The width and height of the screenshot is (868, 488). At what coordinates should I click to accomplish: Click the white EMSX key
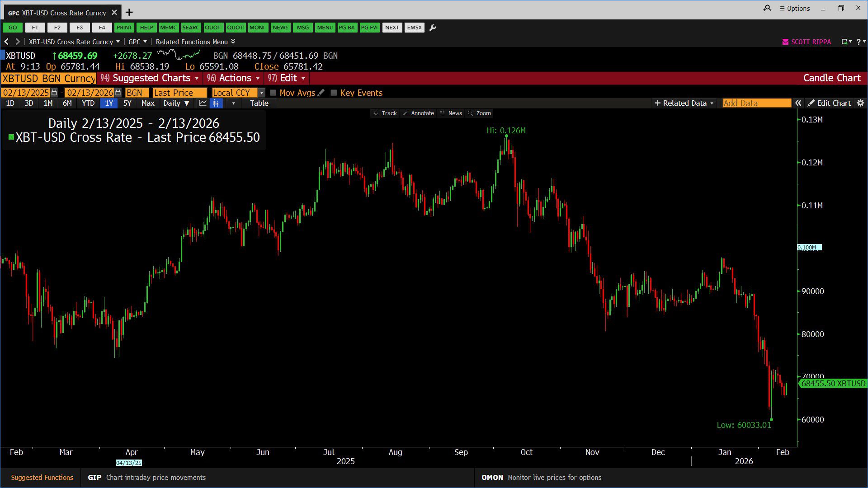coord(414,28)
